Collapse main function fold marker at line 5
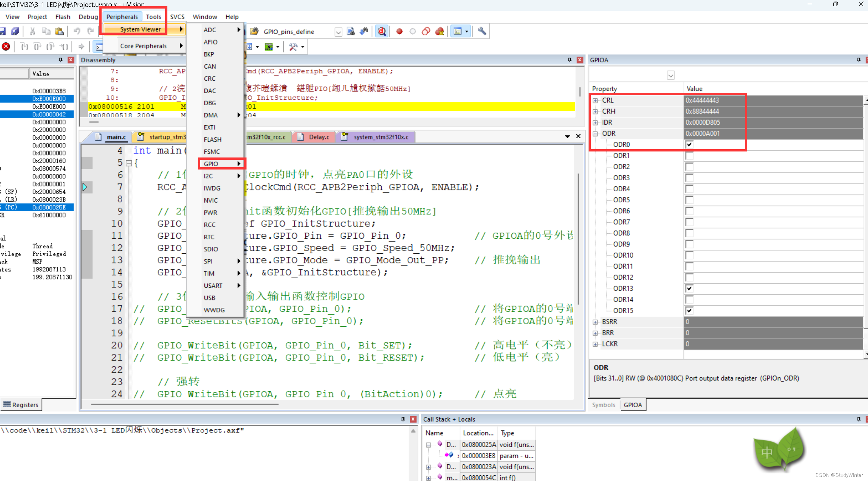 point(128,163)
